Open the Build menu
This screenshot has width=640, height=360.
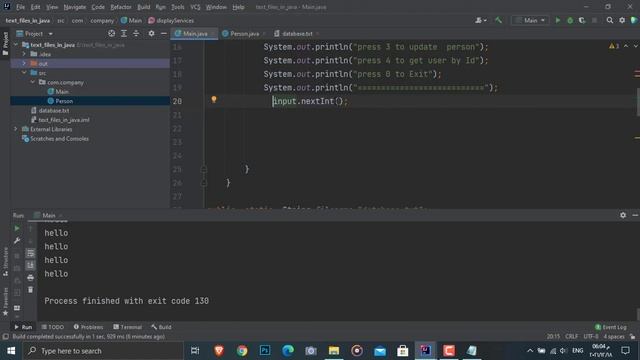point(143,7)
